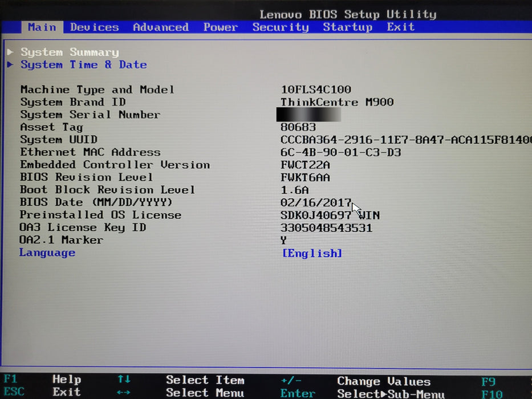Click Embedded Controller value FWCT22A

(x=305, y=165)
